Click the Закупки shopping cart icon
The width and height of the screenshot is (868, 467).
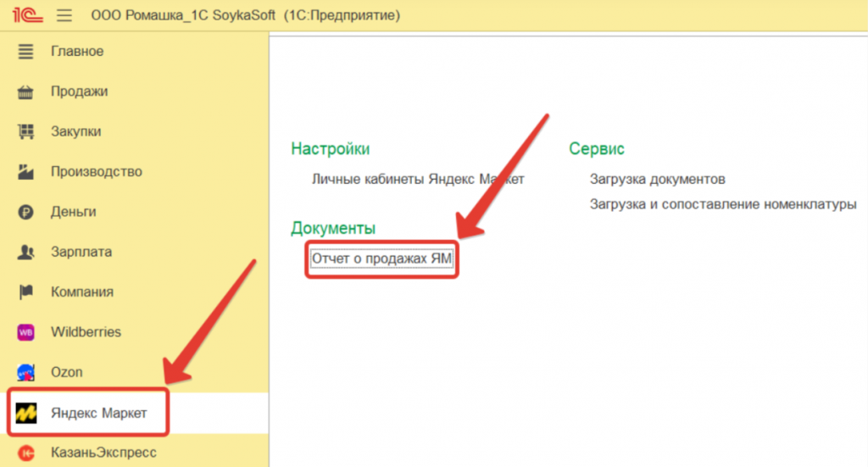coord(25,131)
